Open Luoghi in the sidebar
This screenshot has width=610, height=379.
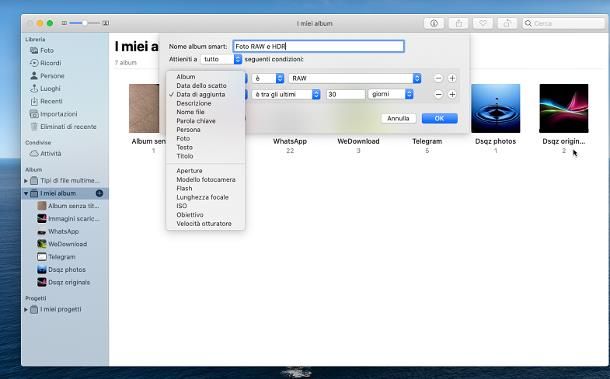tap(50, 88)
